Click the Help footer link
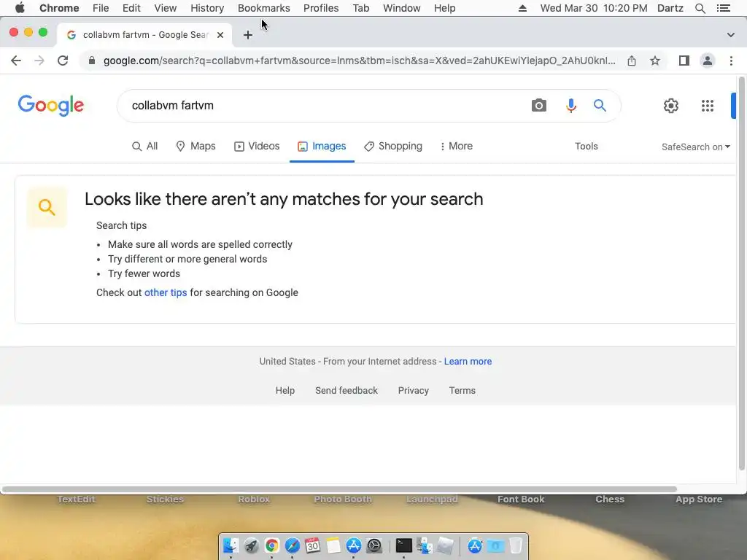The width and height of the screenshot is (747, 560). 285,391
